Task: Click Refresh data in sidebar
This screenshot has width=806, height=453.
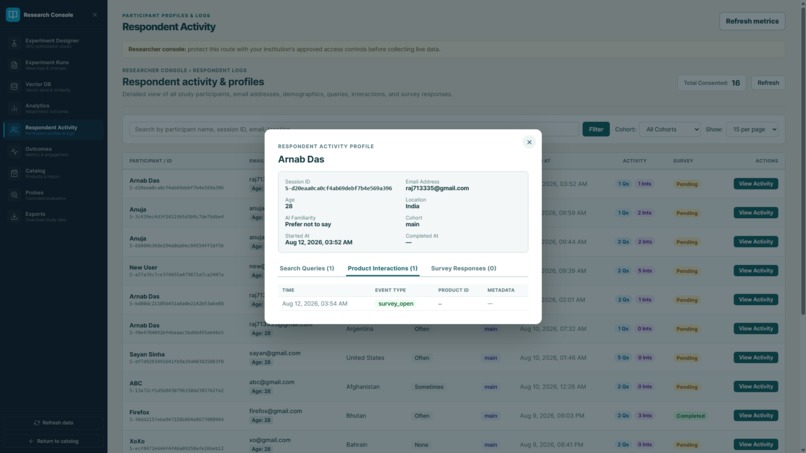Action: pos(53,423)
